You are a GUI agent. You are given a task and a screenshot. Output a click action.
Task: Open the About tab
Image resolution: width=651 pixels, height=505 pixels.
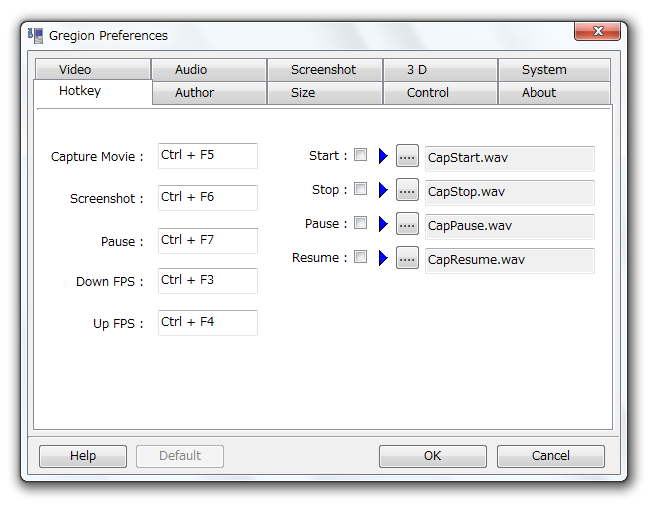pos(555,93)
